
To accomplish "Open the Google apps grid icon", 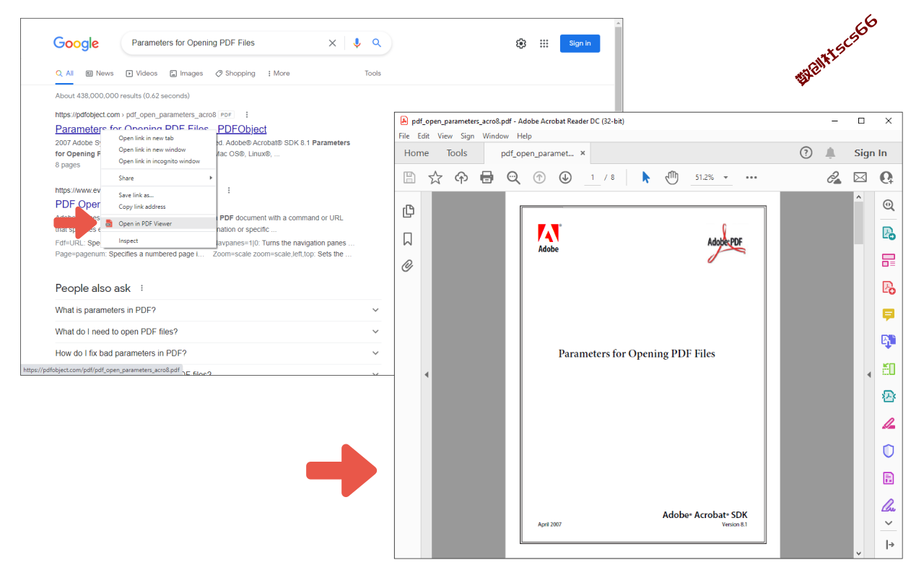I will [x=544, y=43].
